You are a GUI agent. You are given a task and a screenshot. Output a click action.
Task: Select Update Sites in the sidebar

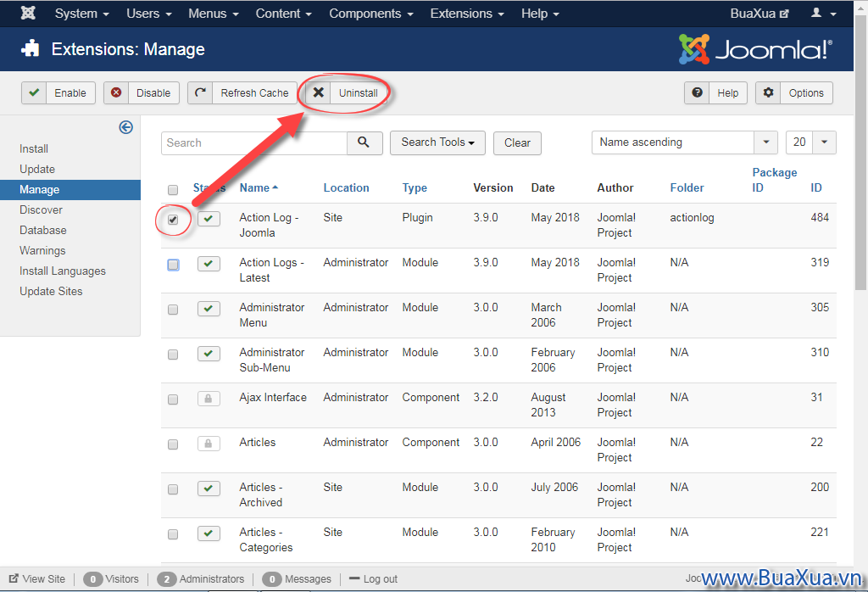[51, 291]
